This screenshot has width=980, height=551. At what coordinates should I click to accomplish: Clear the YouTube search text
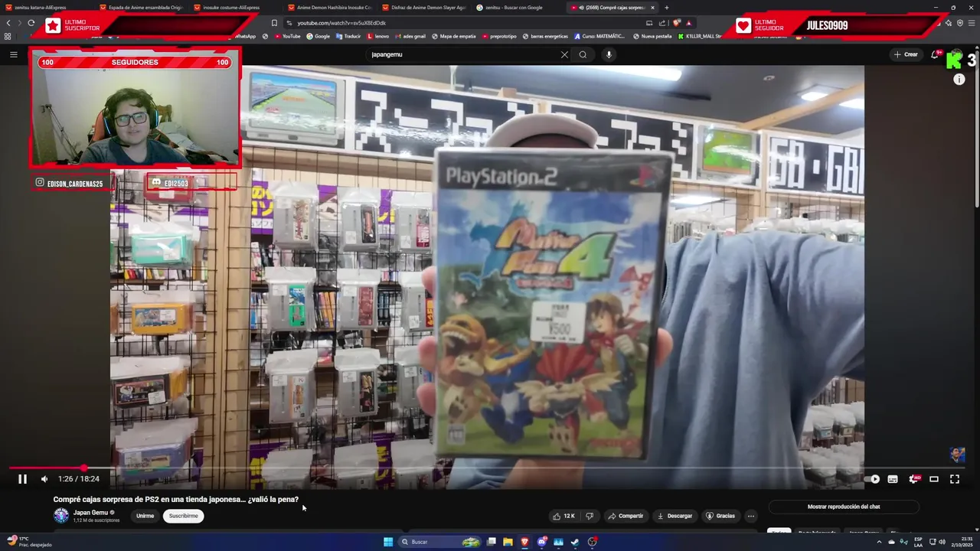564,54
